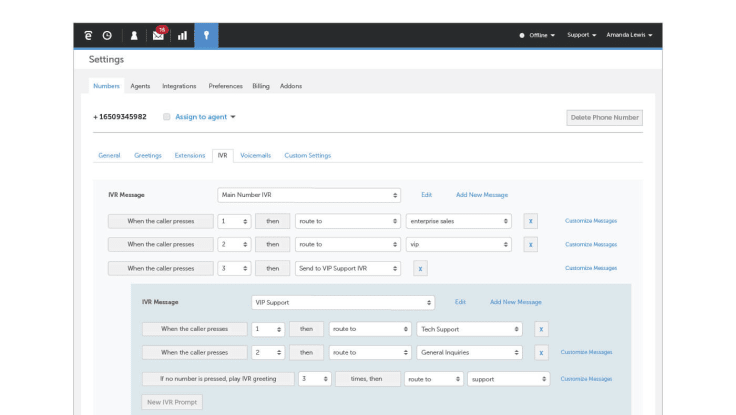Open the clock history icon
This screenshot has width=736, height=415.
107,35
